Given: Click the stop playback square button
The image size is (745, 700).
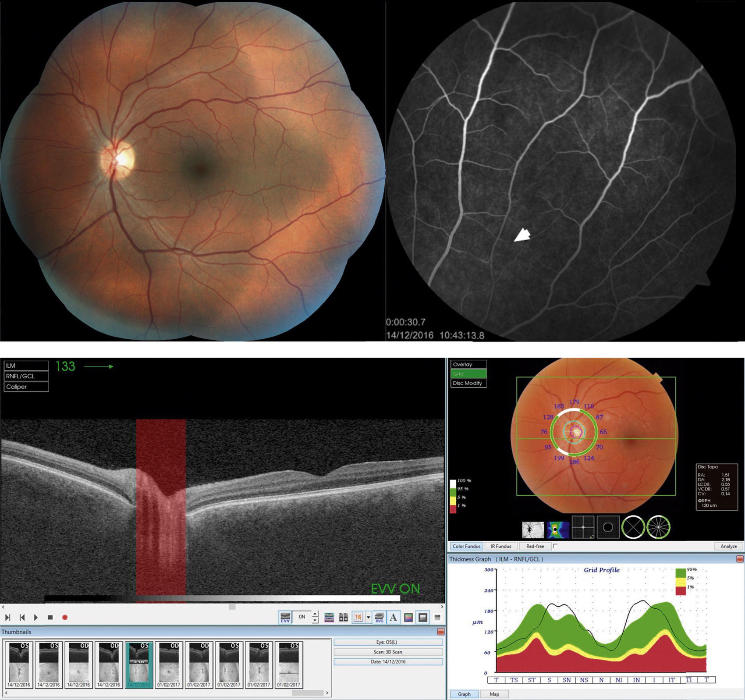Looking at the screenshot, I should point(50,618).
